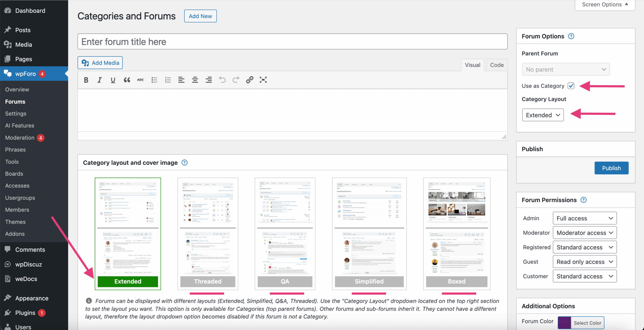The image size is (644, 330).
Task: Click the Add New button
Action: [200, 16]
